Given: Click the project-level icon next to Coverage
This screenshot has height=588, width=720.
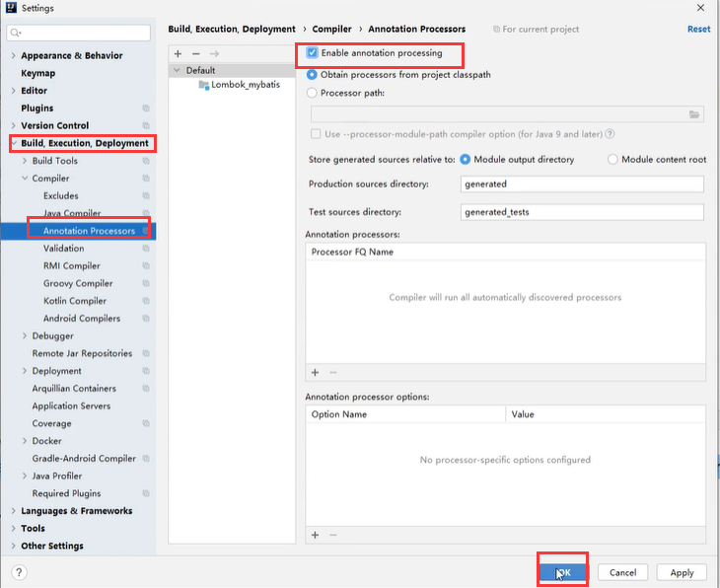Looking at the screenshot, I should pos(146,423).
